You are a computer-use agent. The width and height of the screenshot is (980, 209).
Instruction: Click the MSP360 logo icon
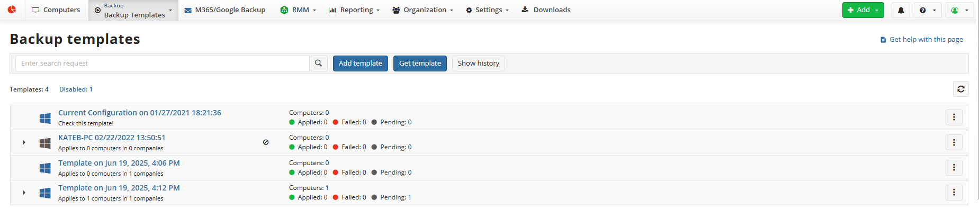12,10
